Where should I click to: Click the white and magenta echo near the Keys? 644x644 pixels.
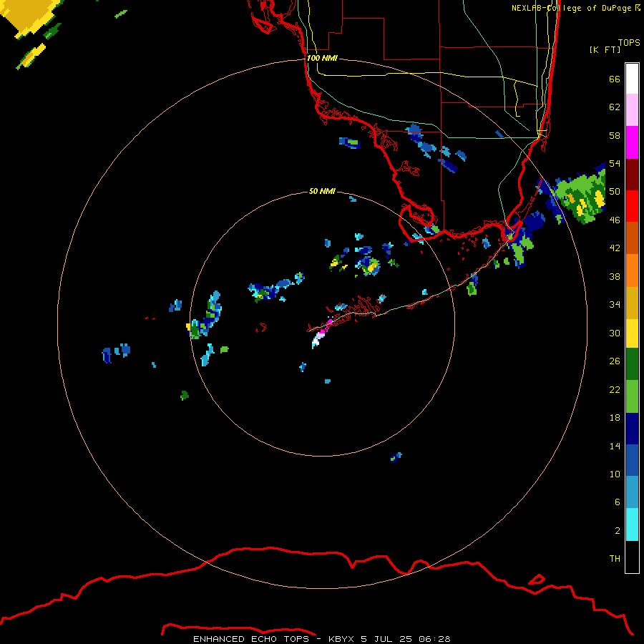pyautogui.click(x=321, y=333)
